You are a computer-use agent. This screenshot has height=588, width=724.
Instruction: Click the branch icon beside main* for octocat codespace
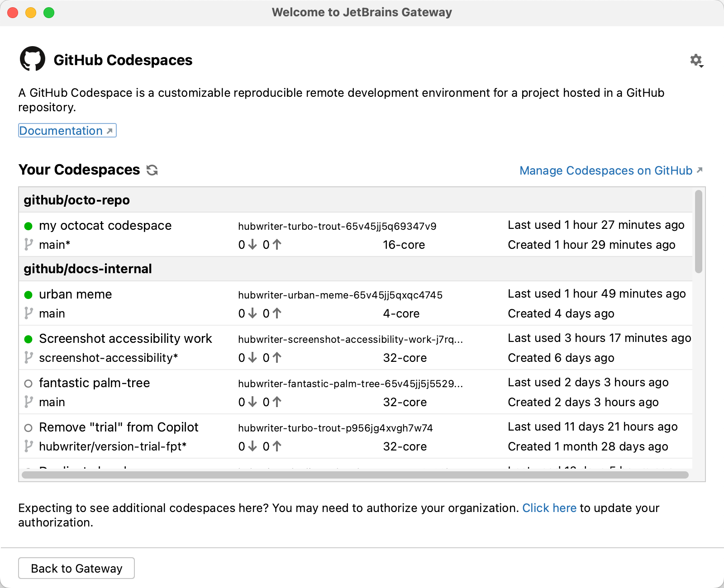(28, 244)
